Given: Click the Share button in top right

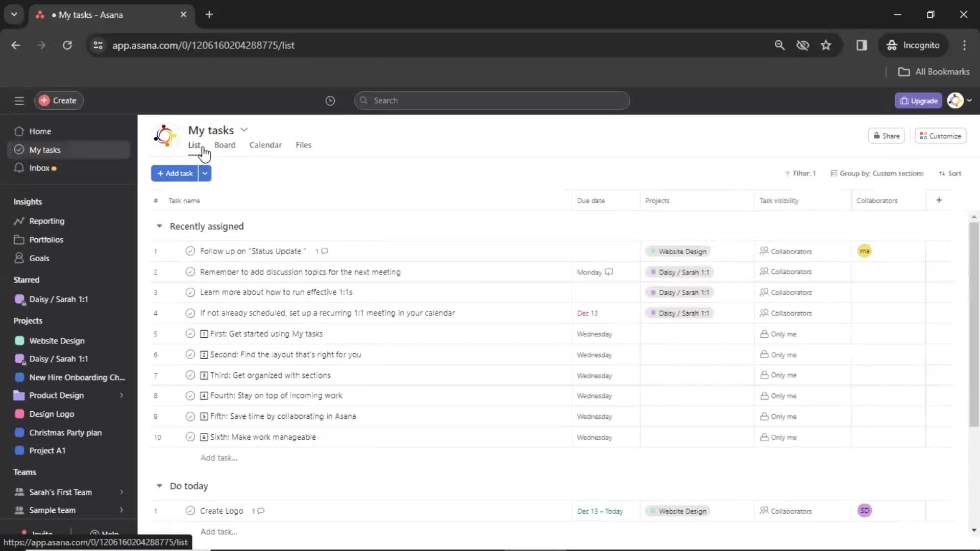Looking at the screenshot, I should (x=886, y=136).
